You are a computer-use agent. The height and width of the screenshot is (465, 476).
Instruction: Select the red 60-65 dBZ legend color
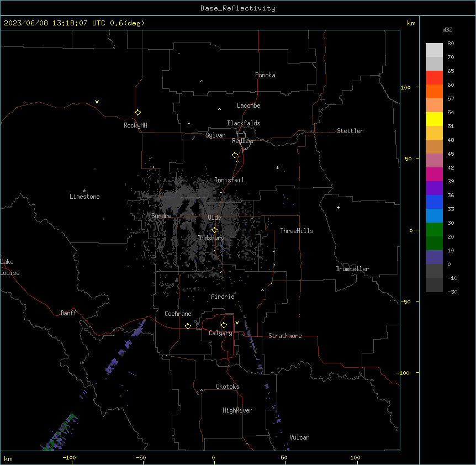tap(434, 78)
